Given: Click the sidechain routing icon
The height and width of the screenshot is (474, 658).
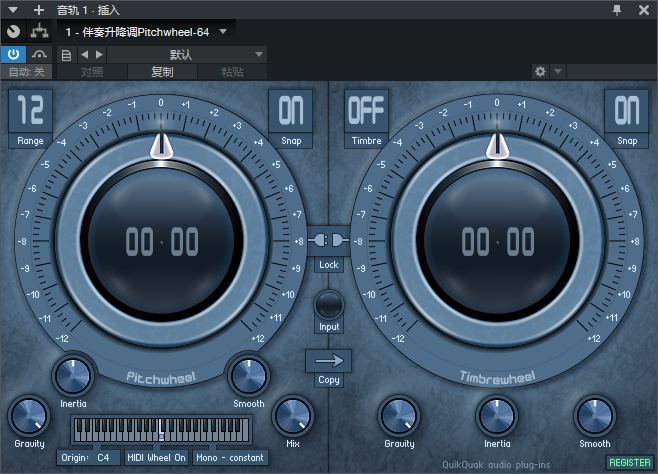Looking at the screenshot, I should [39, 31].
